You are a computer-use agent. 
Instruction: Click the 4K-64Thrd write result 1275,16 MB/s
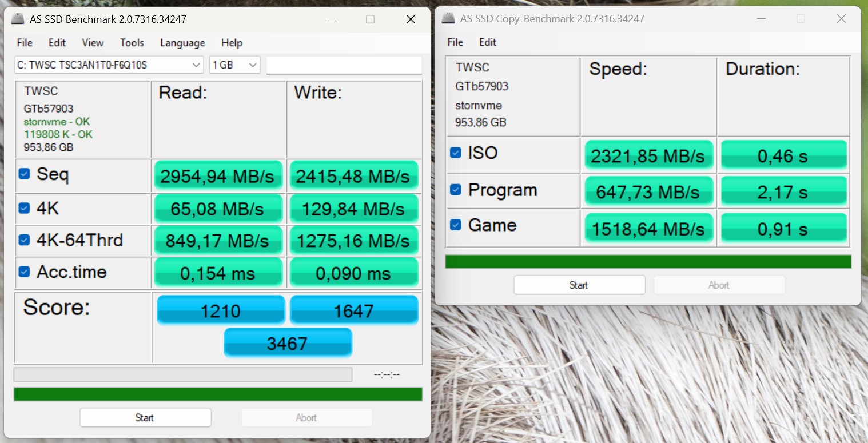[354, 240]
